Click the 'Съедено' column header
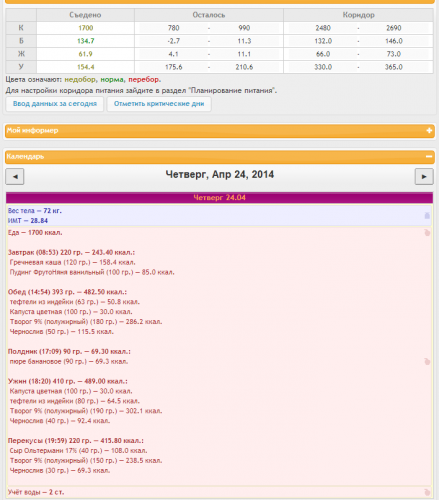Image resolution: width=439 pixels, height=500 pixels. click(x=85, y=15)
